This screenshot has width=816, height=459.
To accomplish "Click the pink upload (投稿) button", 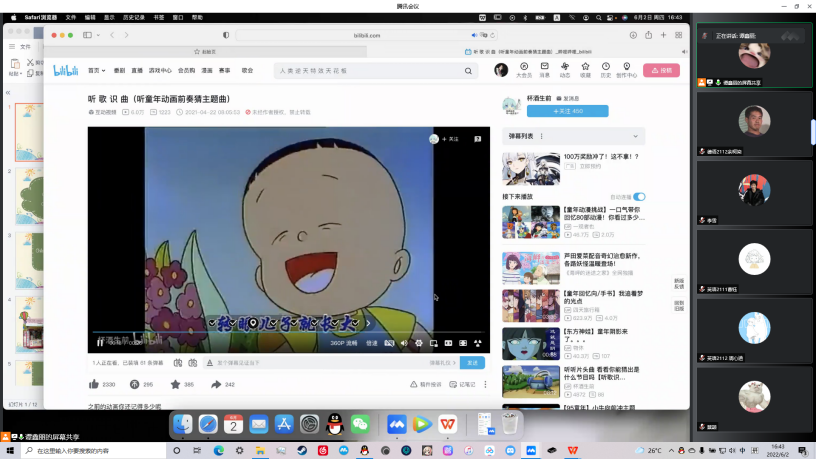I will click(x=661, y=70).
